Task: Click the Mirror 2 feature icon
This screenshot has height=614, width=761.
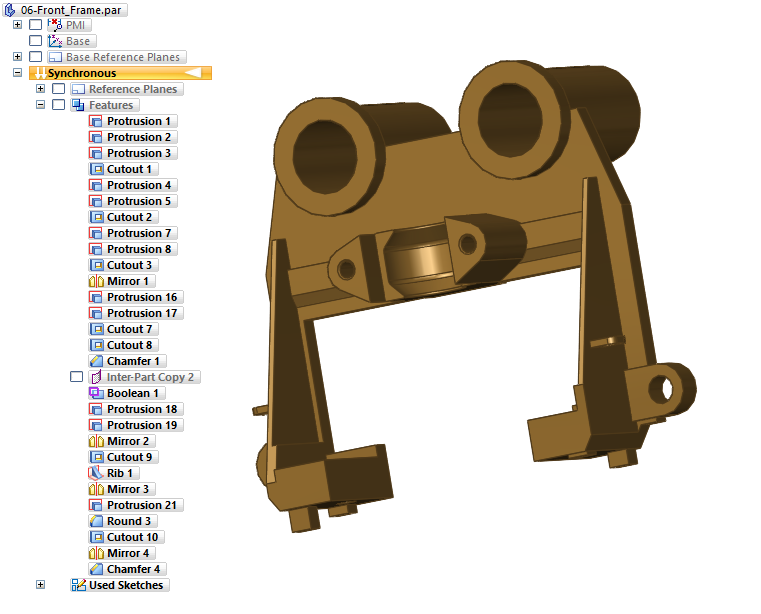Action: pyautogui.click(x=96, y=441)
